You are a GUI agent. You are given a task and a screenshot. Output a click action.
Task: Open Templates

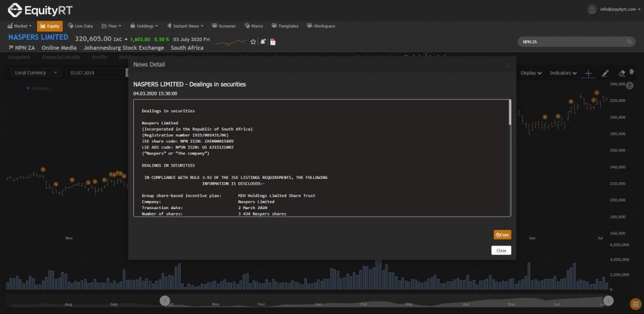pyautogui.click(x=285, y=26)
